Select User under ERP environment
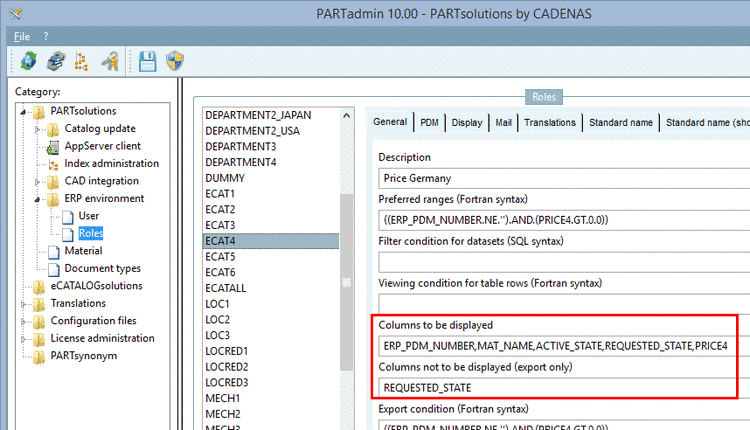The image size is (750, 430). click(88, 216)
